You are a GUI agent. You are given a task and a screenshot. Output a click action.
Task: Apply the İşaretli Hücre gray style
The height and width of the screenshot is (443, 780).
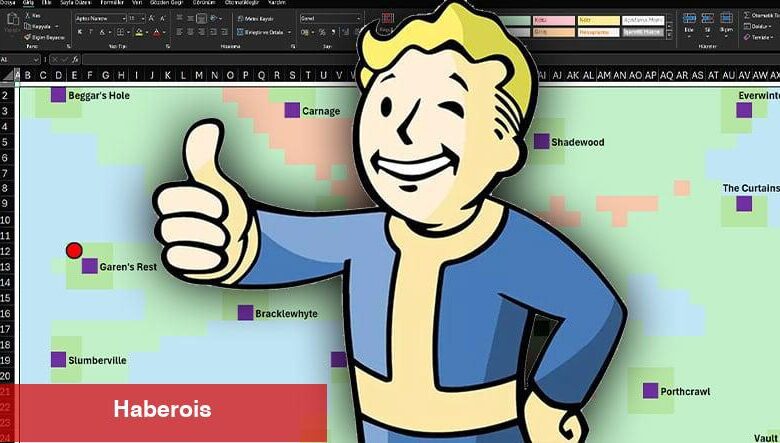(643, 32)
